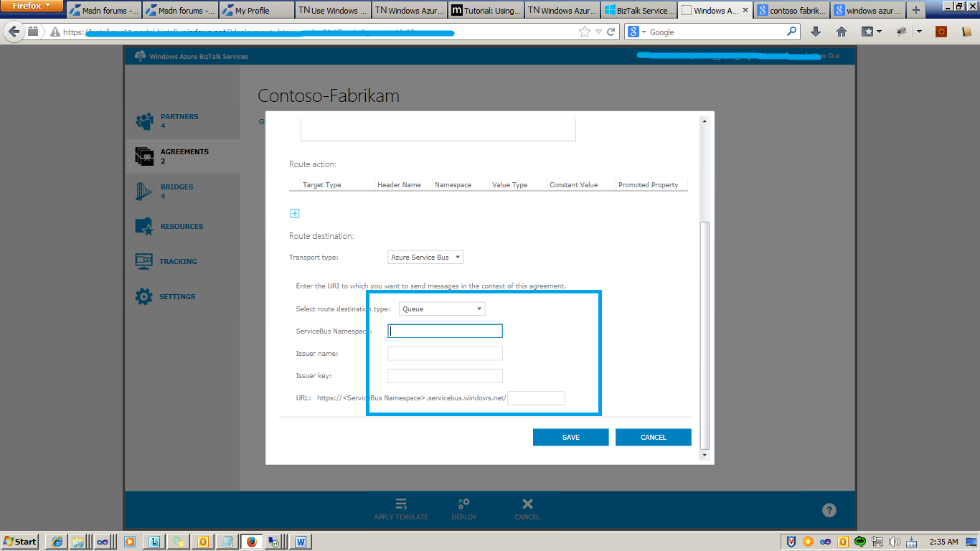
Task: Open Internet Explorer from taskbar
Action: click(x=57, y=542)
